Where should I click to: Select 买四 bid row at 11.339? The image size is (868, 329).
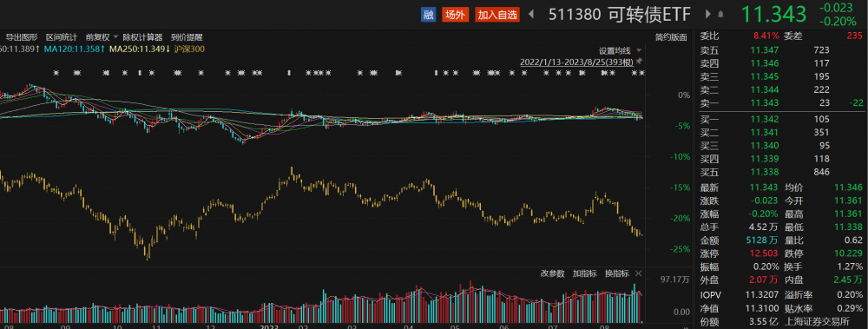point(781,159)
